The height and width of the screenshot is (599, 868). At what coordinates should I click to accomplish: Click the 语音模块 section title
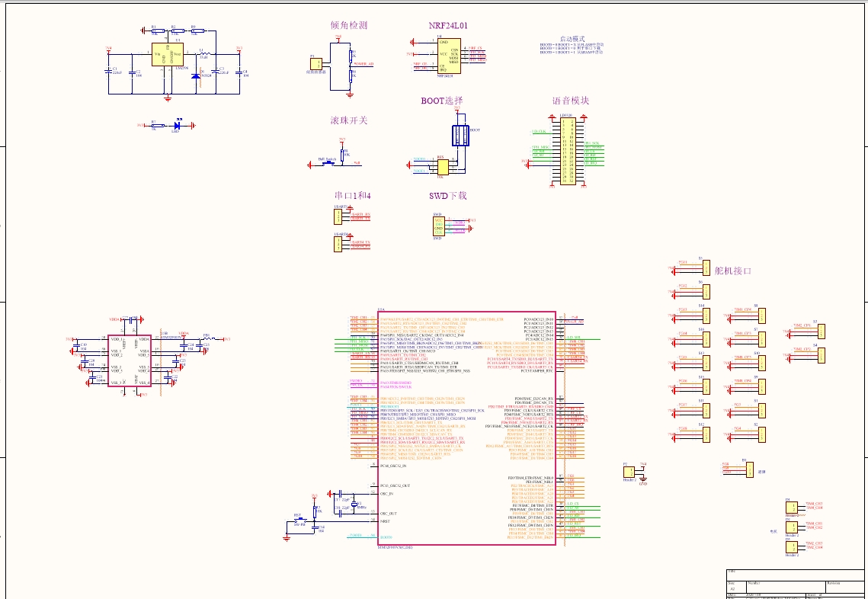pos(571,101)
